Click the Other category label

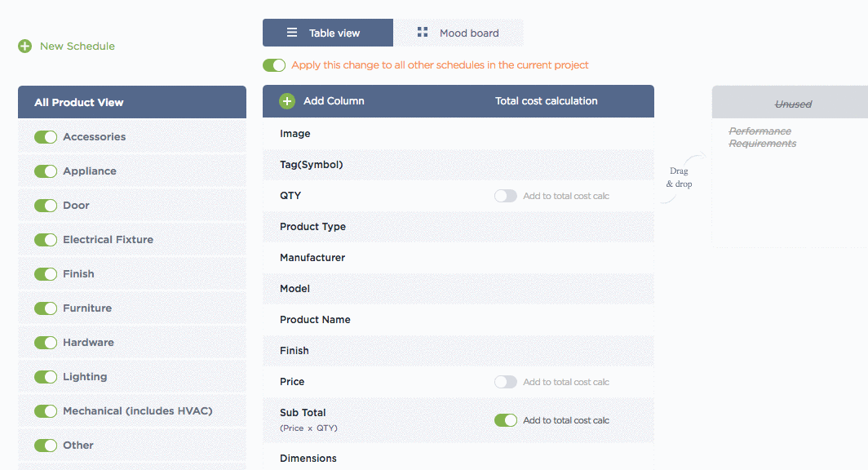78,446
